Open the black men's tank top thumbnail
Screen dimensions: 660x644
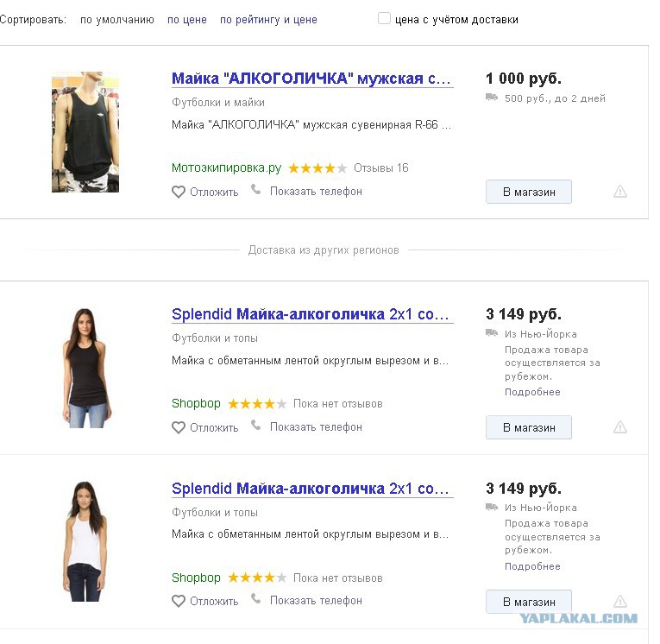tap(85, 132)
